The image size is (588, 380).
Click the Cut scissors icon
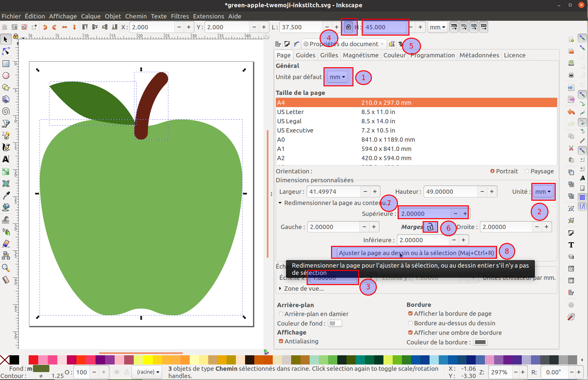pos(571,148)
